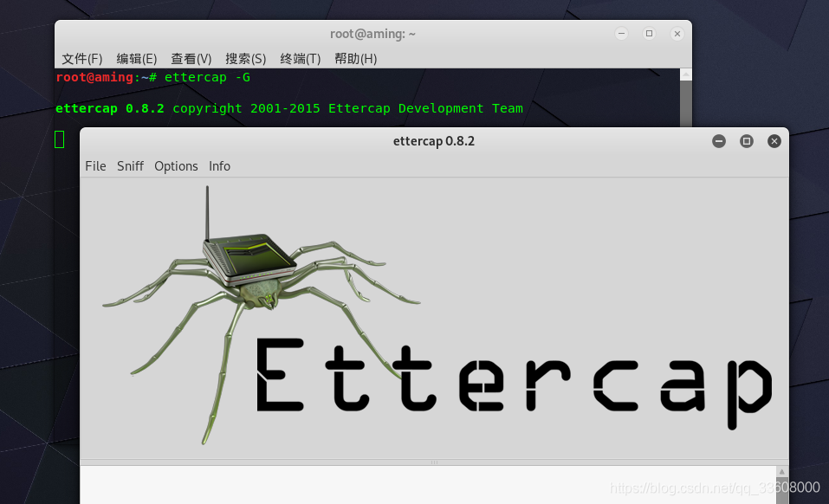
Task: Open the File menu in ettercap
Action: [x=95, y=166]
